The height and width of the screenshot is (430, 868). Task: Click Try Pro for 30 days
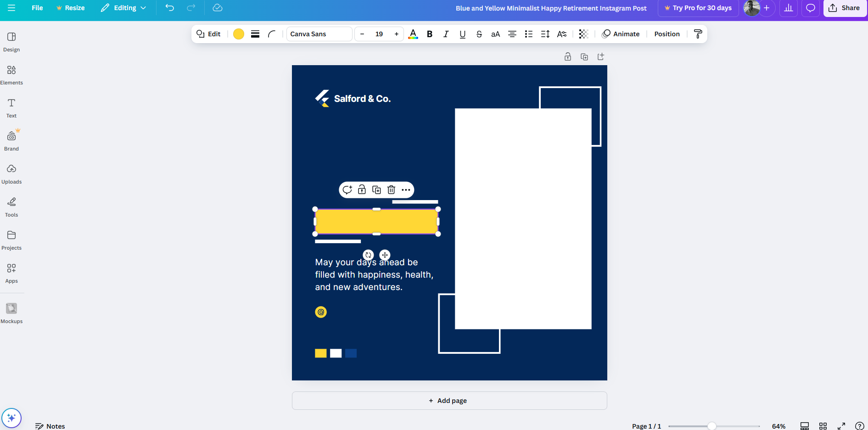tap(698, 8)
